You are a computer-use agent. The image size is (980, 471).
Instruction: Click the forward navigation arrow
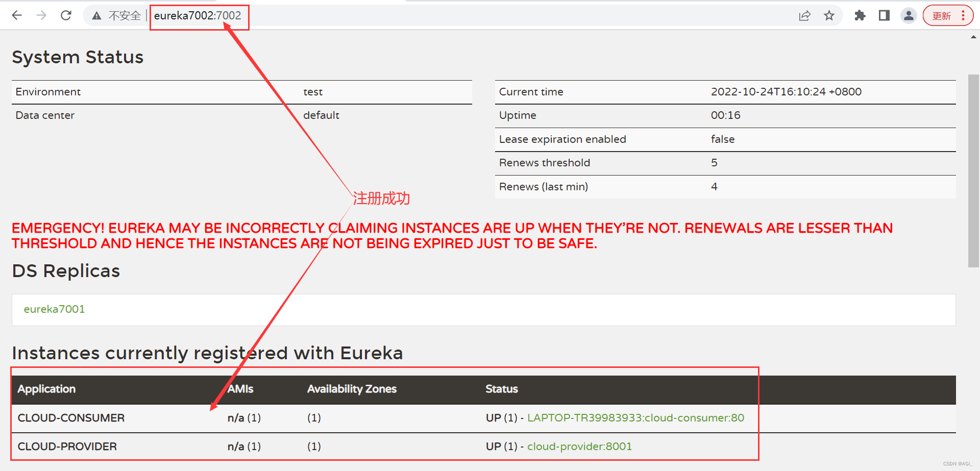coord(41,15)
